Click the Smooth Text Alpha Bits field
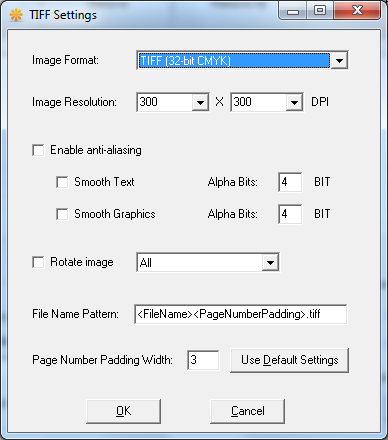 tap(290, 182)
